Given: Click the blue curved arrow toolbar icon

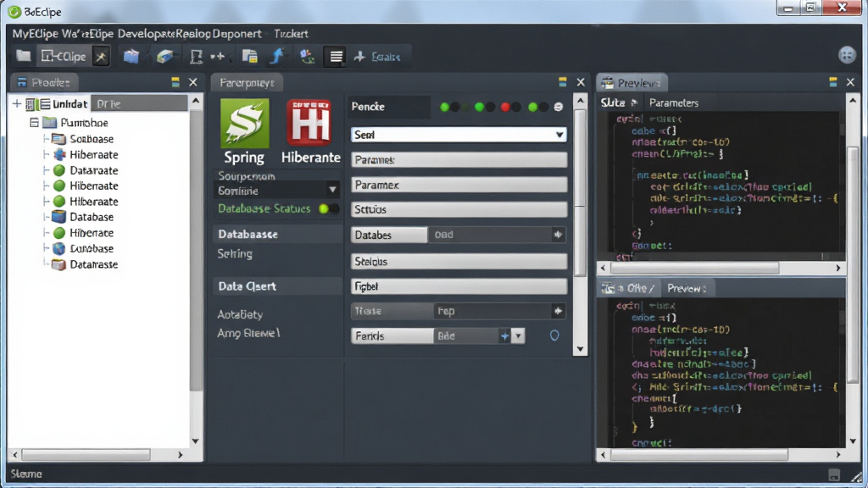Looking at the screenshot, I should coord(277,57).
